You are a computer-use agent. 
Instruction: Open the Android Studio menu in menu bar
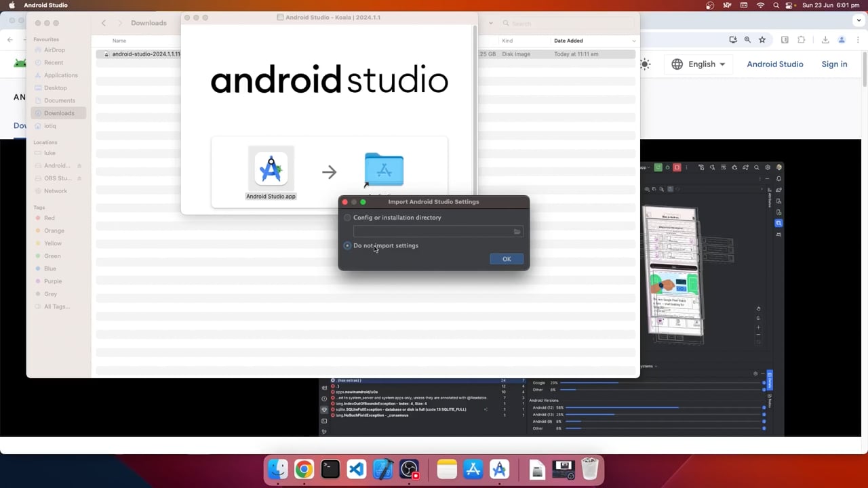pyautogui.click(x=45, y=5)
